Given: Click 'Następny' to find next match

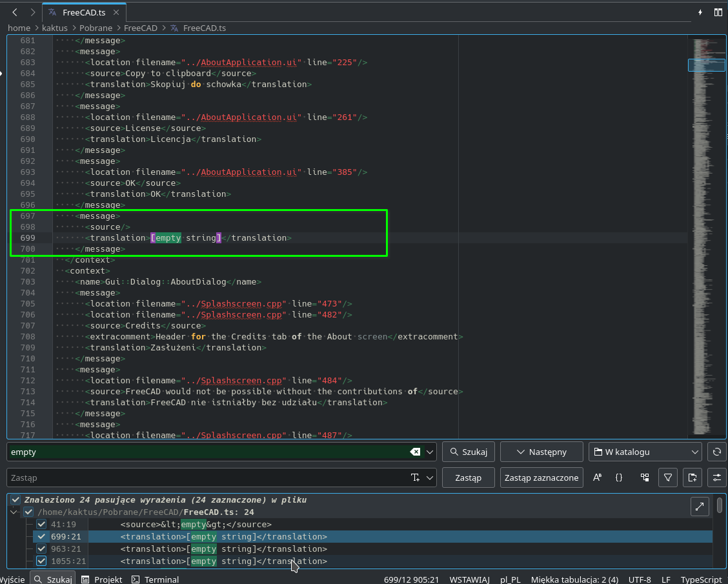Looking at the screenshot, I should click(541, 452).
